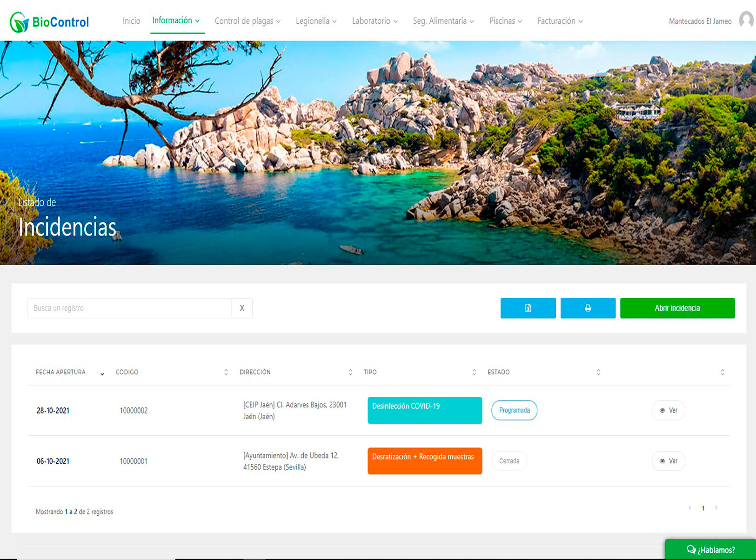Click the Incidencias page heading
The height and width of the screenshot is (560, 756).
click(67, 227)
